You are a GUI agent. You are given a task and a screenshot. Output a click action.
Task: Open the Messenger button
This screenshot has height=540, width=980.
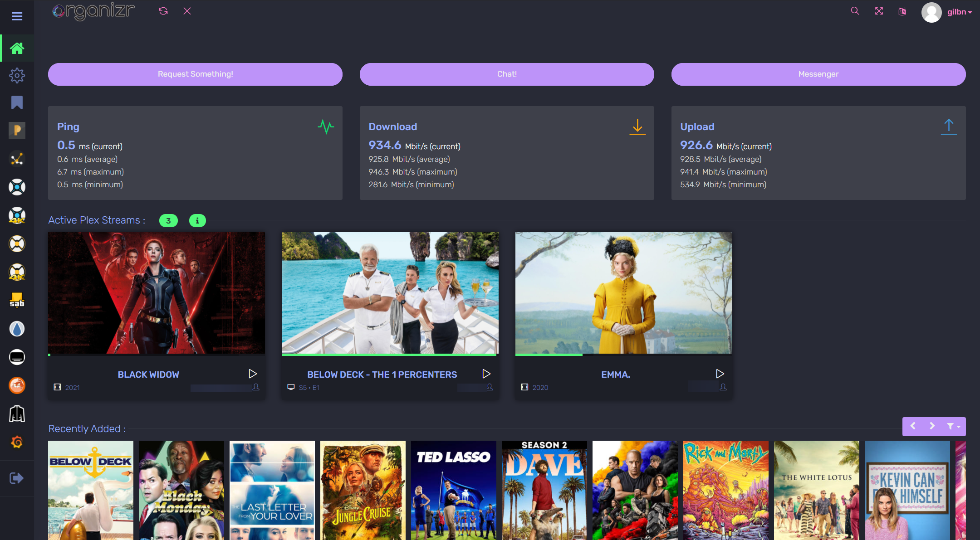tap(818, 74)
